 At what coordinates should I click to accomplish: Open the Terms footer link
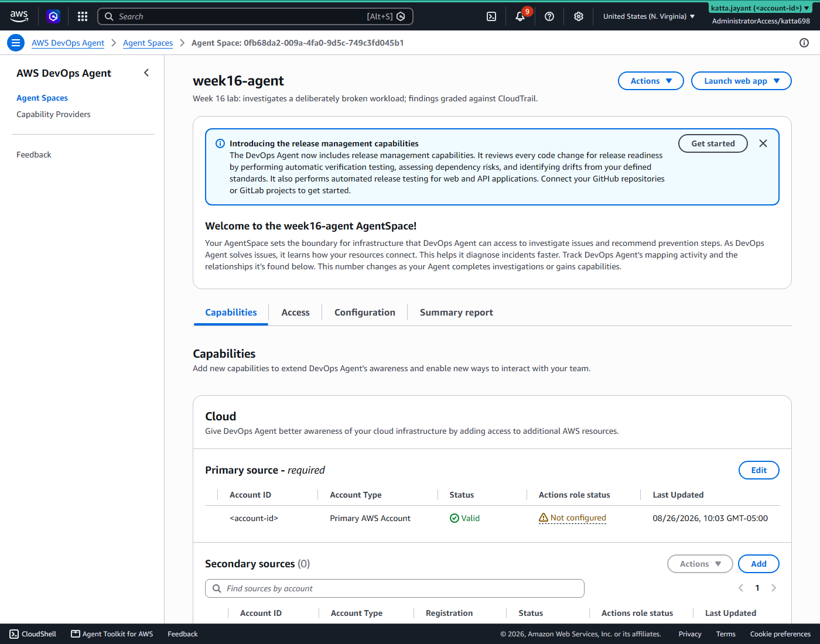click(726, 634)
